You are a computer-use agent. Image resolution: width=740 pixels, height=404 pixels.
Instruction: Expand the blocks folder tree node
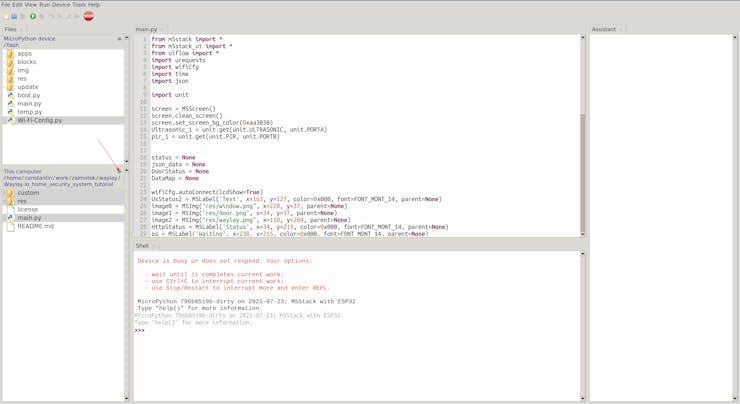[4, 62]
